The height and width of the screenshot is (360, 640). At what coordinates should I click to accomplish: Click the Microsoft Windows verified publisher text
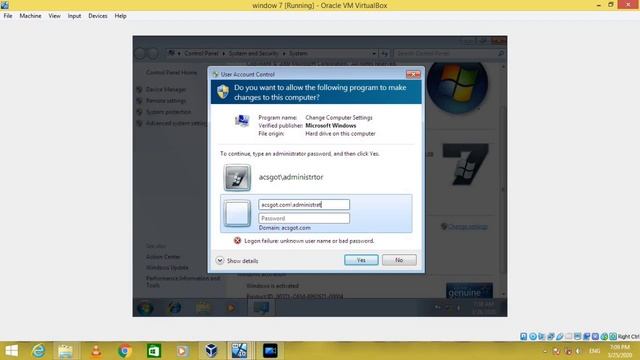tap(331, 126)
